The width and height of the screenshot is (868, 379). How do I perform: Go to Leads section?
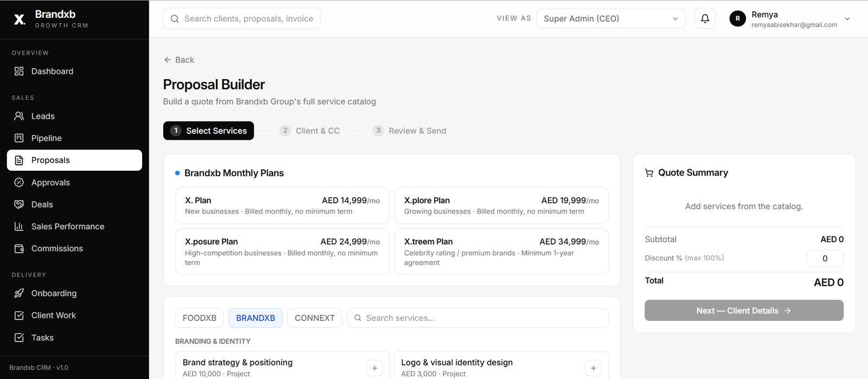[74, 116]
